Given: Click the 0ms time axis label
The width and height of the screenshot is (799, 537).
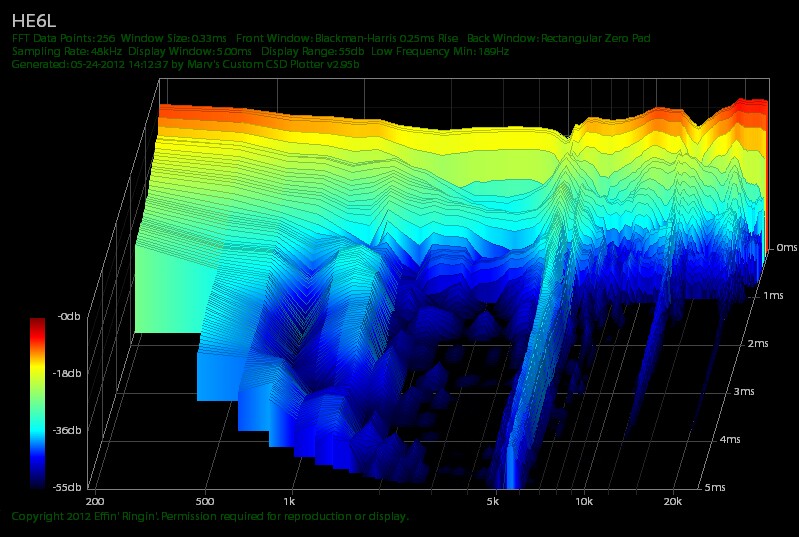Looking at the screenshot, I should [x=787, y=248].
